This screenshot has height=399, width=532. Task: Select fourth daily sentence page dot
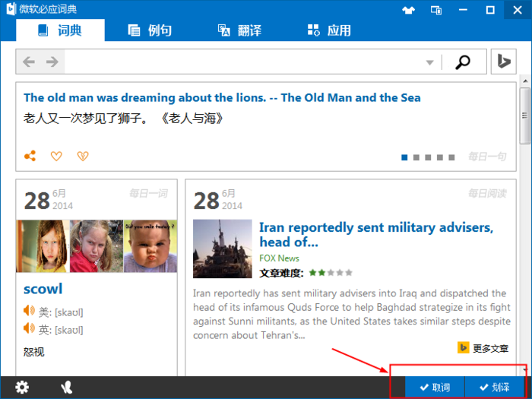(x=440, y=157)
